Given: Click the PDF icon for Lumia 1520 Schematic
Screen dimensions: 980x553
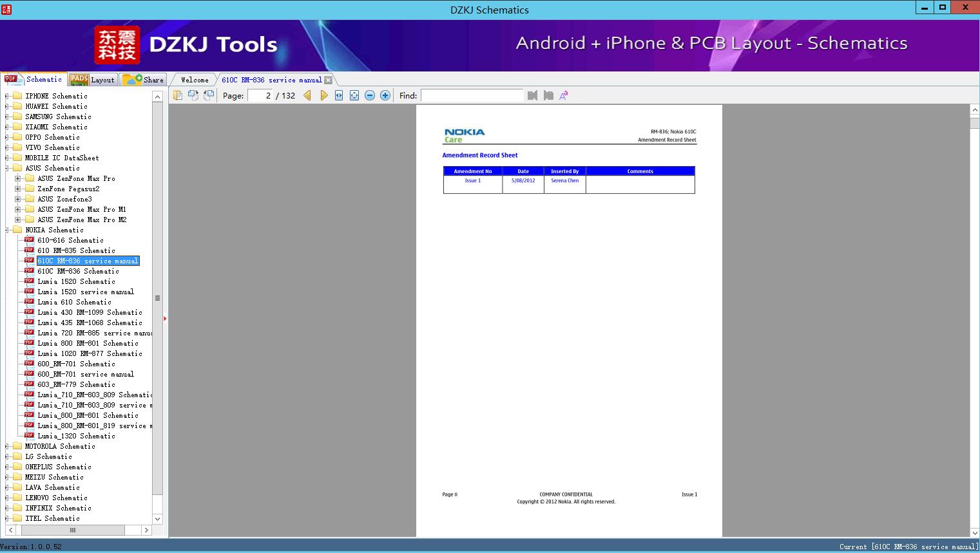Looking at the screenshot, I should (29, 281).
